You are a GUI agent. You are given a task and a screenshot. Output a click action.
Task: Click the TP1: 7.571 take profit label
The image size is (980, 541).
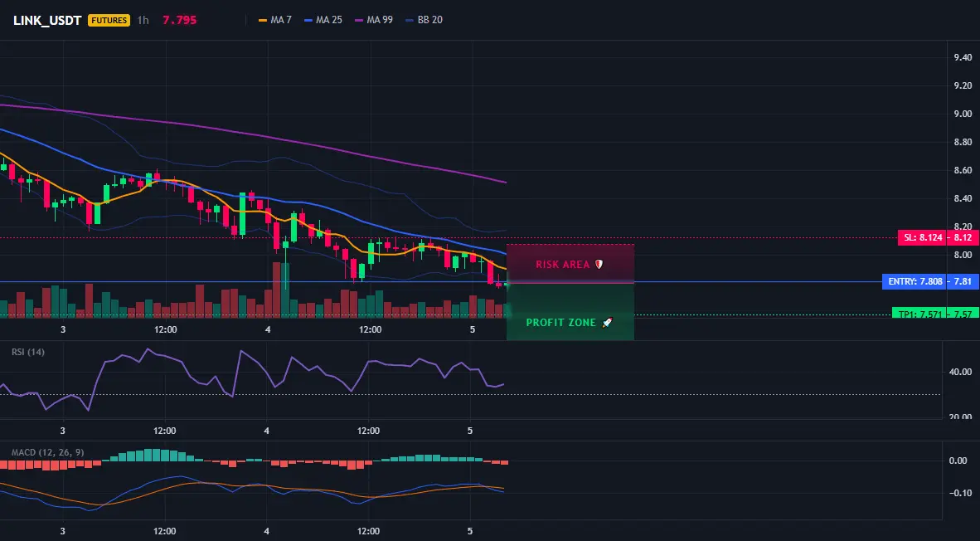(x=919, y=314)
